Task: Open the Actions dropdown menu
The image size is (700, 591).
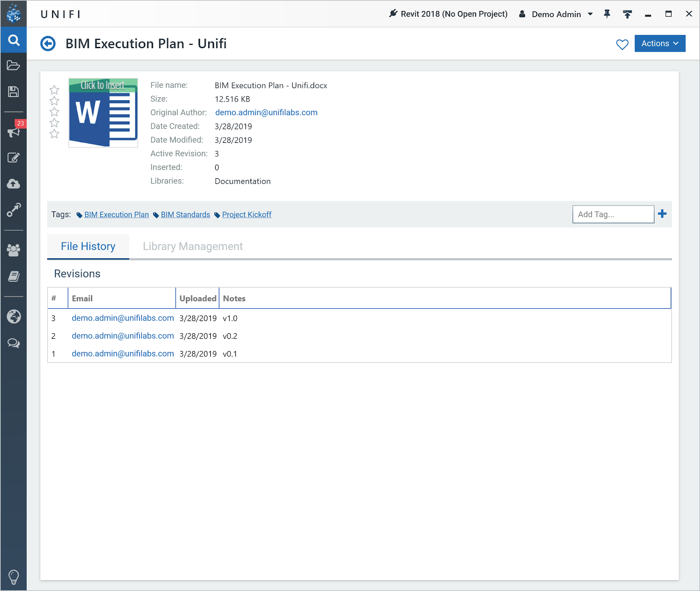Action: (x=660, y=43)
